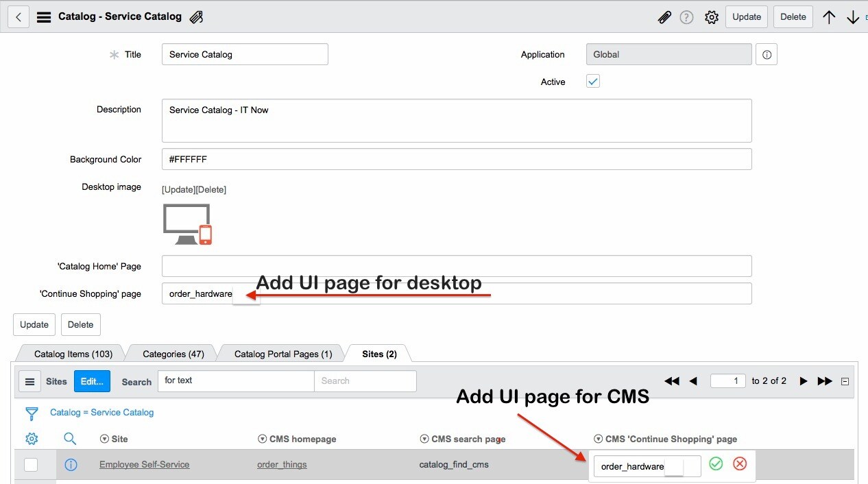868x484 pixels.
Task: Click the Edit... button in Sites list
Action: tap(92, 381)
